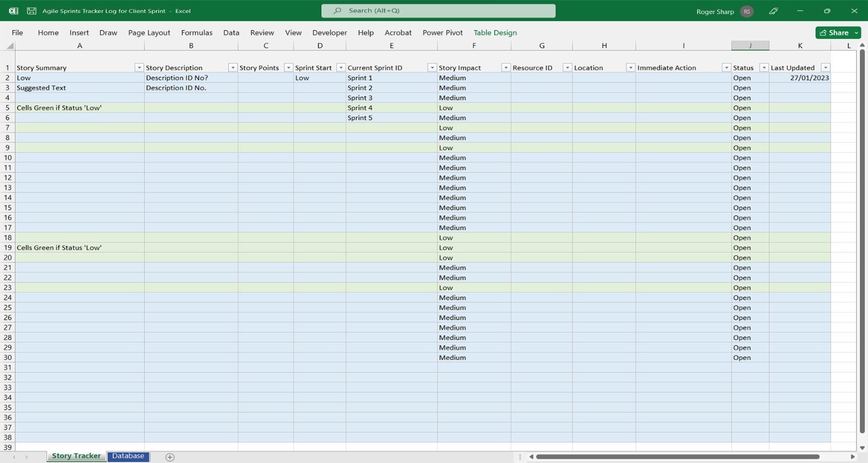This screenshot has height=463, width=868.
Task: Click the horizontal scroll right arrow
Action: [x=852, y=457]
